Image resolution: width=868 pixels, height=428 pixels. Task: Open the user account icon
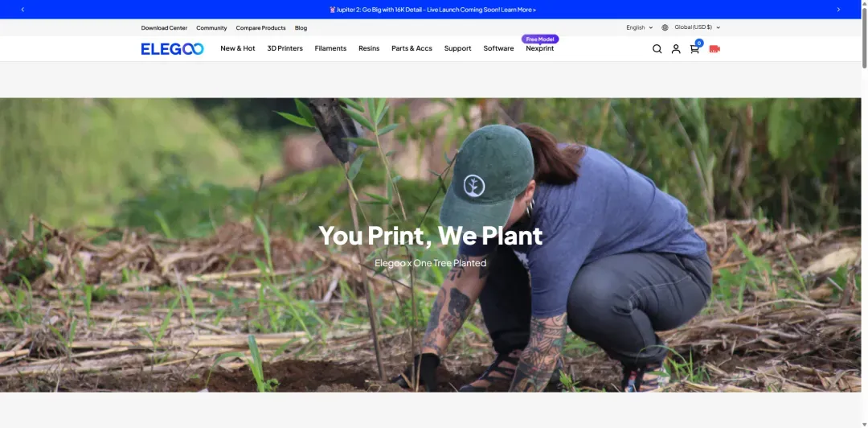[676, 49]
